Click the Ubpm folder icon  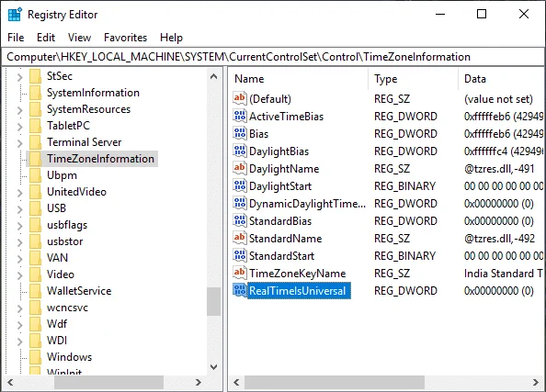[x=35, y=175]
